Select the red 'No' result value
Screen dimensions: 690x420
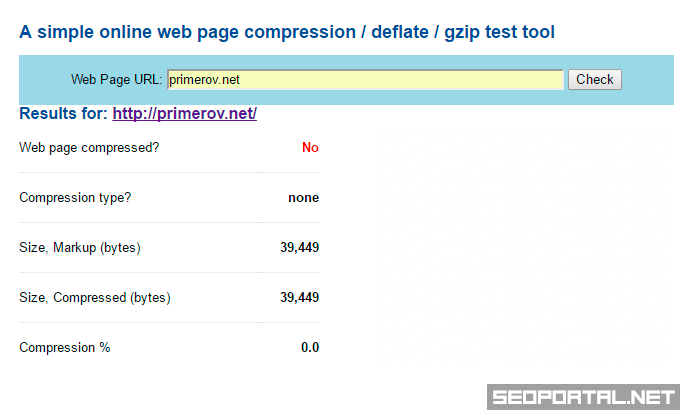pos(310,148)
